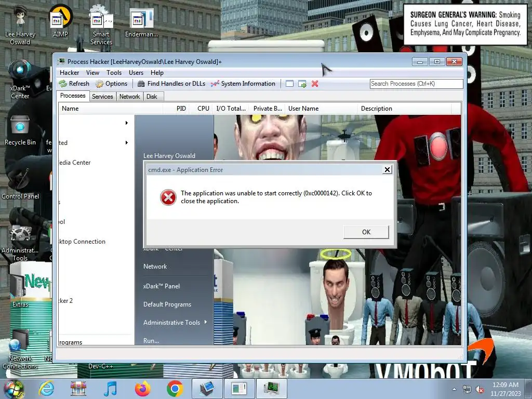This screenshot has height=399, width=532.
Task: Click the Windows Start orb
Action: [14, 389]
